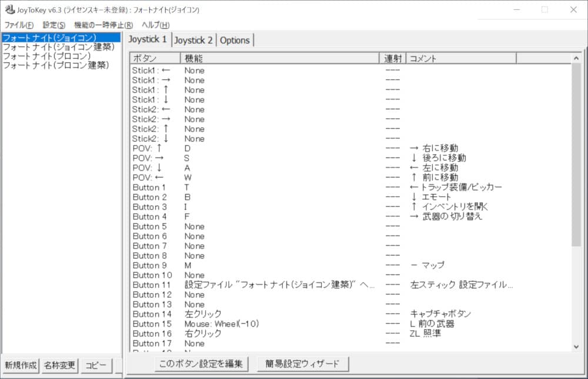Viewport: 588px width, 379px height.
Task: Open the 機能の一時停止(R) menu
Action: (103, 25)
